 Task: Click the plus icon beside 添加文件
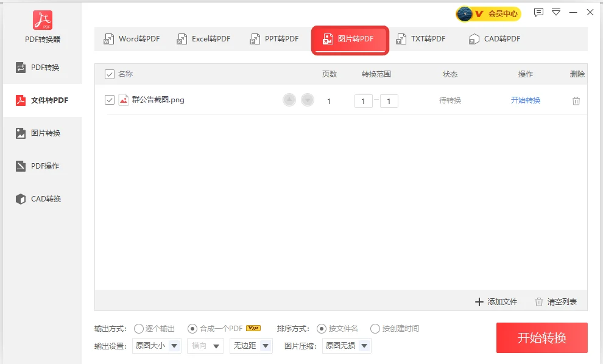click(x=479, y=302)
